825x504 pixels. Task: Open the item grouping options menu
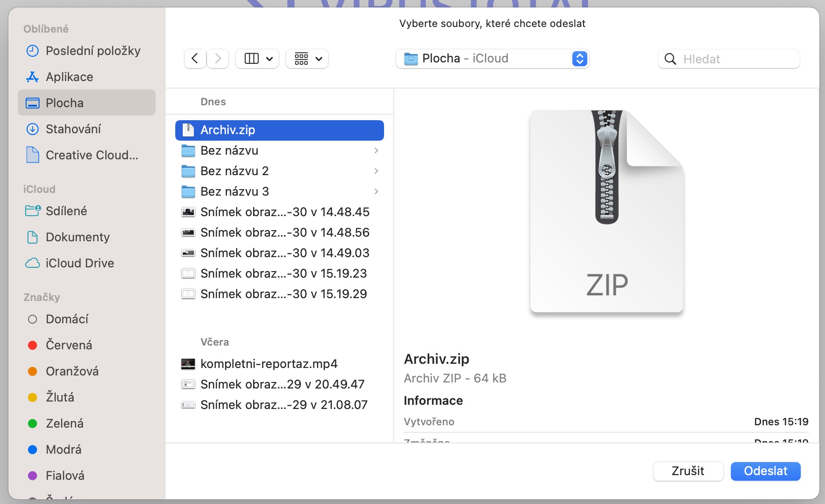point(307,59)
